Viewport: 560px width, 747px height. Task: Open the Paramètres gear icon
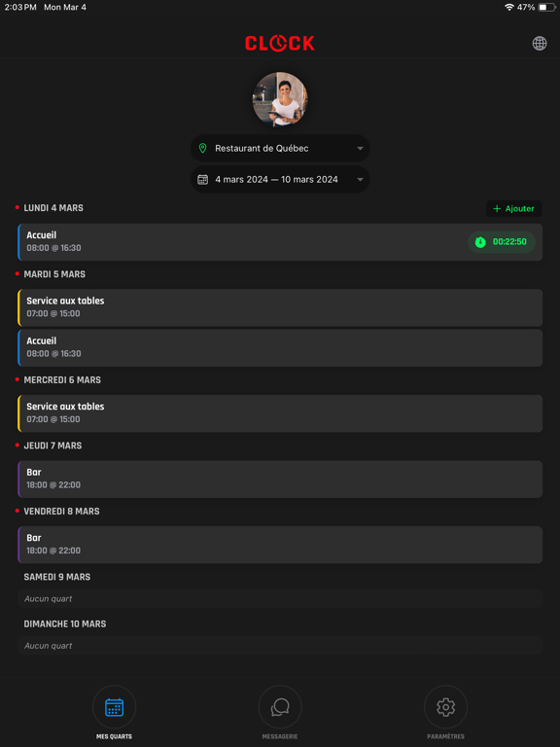445,707
